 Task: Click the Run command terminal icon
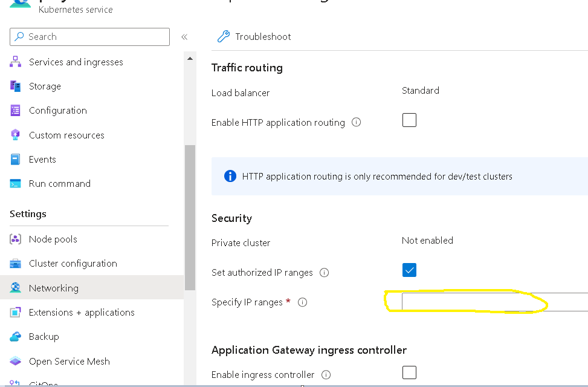(x=16, y=183)
